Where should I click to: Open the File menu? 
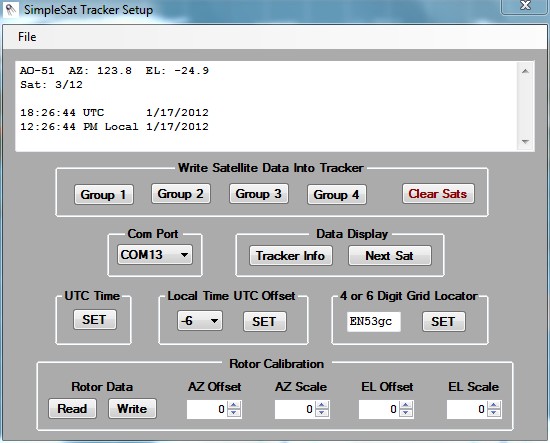[x=27, y=37]
